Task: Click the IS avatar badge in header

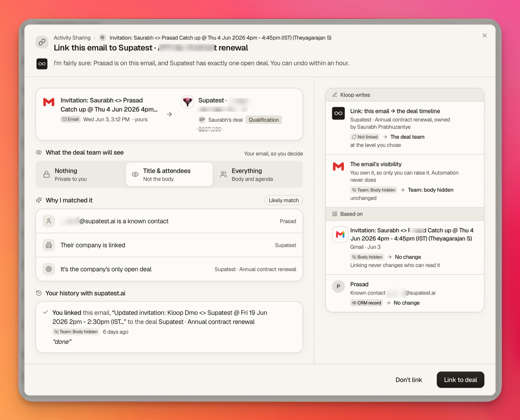Action: point(102,38)
